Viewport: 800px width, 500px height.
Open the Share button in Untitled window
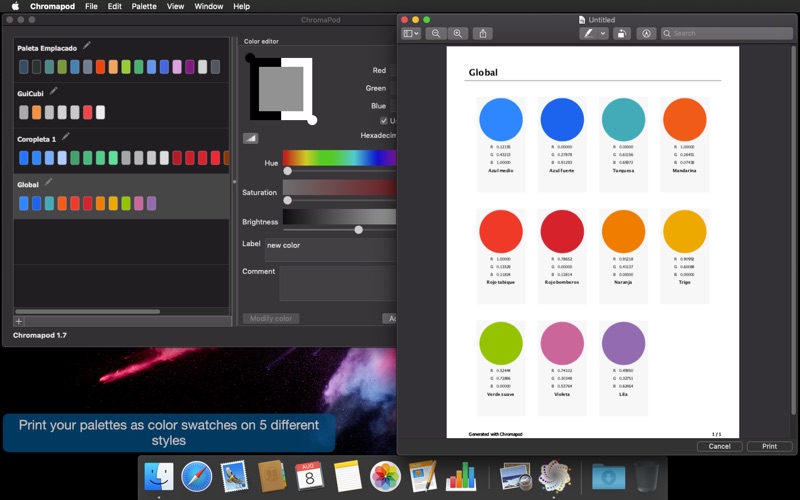483,34
